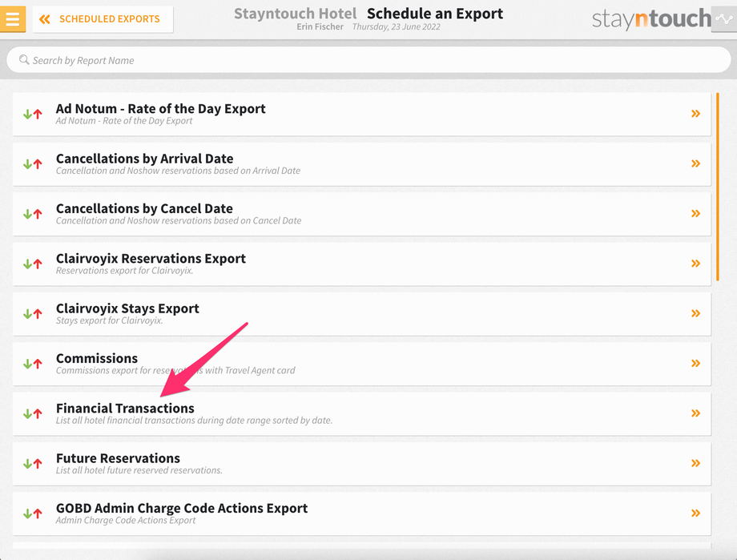737x560 pixels.
Task: Click arrows icon for Future Reservations
Action: pos(33,464)
